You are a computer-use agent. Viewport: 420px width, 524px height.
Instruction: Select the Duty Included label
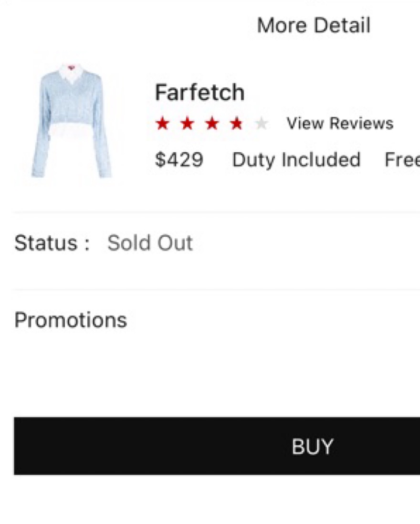(296, 159)
